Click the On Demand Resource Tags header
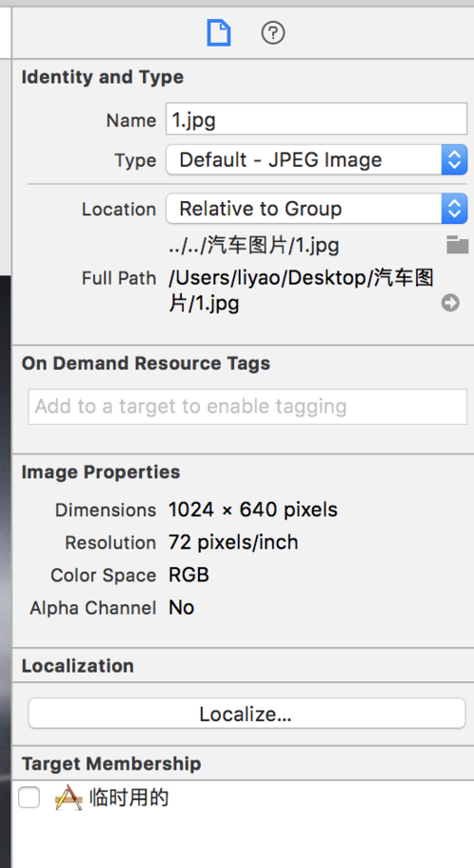 (x=146, y=363)
